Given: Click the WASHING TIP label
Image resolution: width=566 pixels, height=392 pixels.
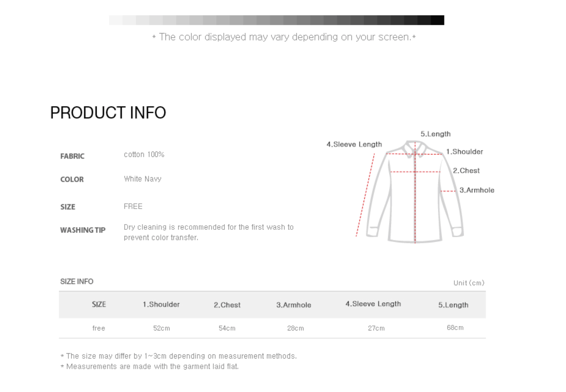Looking at the screenshot, I should point(83,230).
